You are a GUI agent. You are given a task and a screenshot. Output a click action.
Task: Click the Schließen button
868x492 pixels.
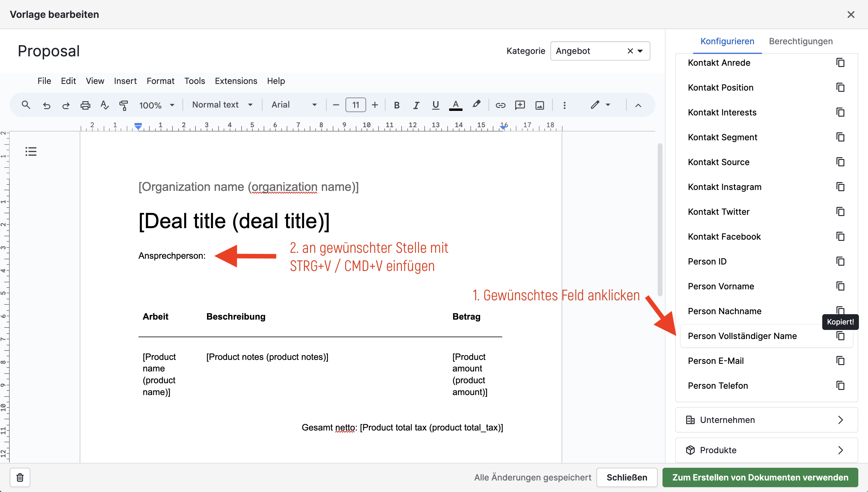click(626, 477)
